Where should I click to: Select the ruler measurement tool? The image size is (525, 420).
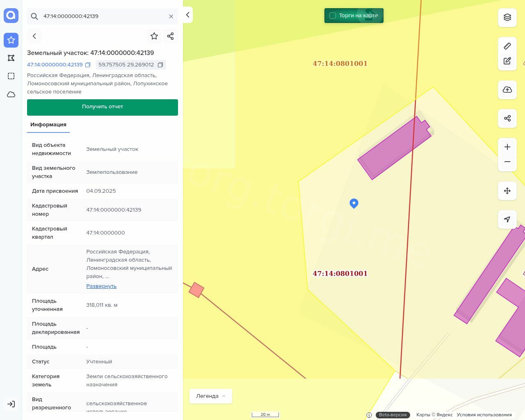[x=507, y=46]
